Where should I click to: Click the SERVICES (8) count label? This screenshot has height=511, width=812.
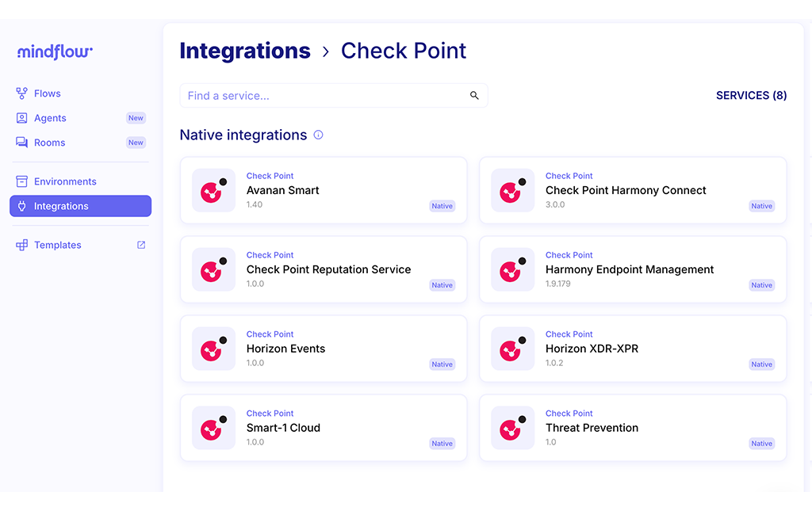752,95
